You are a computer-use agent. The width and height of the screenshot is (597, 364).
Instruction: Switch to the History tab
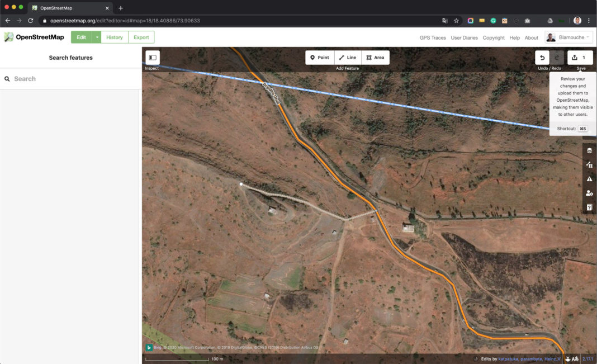115,37
